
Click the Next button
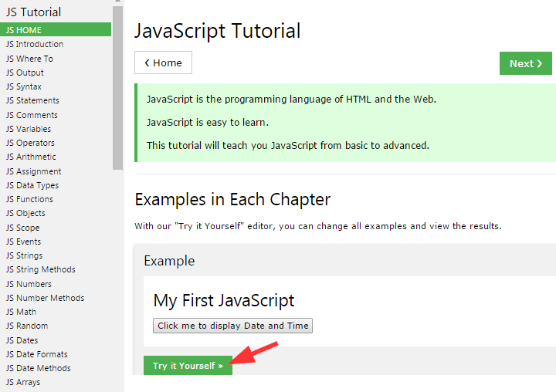pyautogui.click(x=526, y=63)
